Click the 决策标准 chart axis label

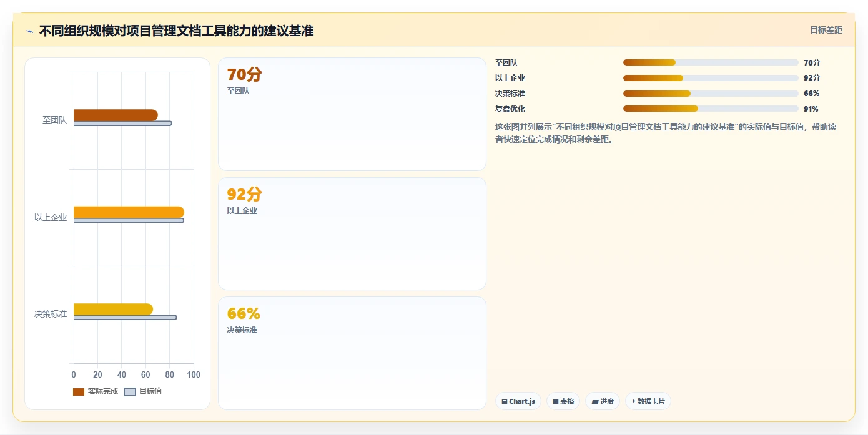(51, 315)
